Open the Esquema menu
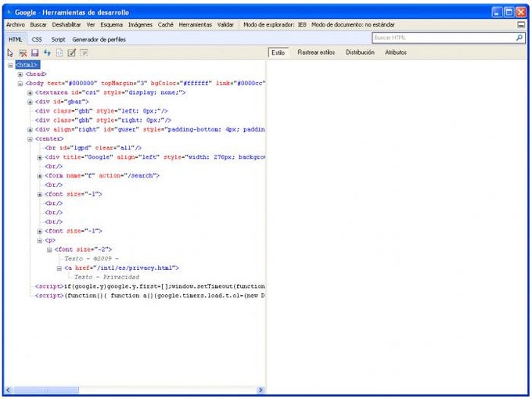The width and height of the screenshot is (532, 399). click(112, 25)
